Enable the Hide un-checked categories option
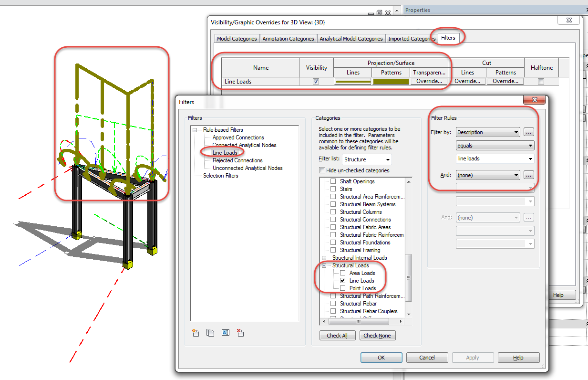Image resolution: width=588 pixels, height=380 pixels. 322,170
